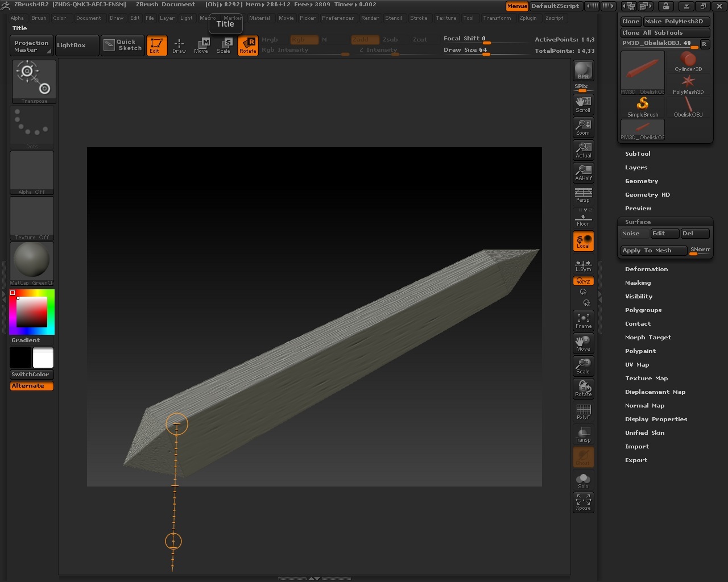The image size is (728, 582).
Task: Click the right shelf Move icon
Action: (x=583, y=343)
